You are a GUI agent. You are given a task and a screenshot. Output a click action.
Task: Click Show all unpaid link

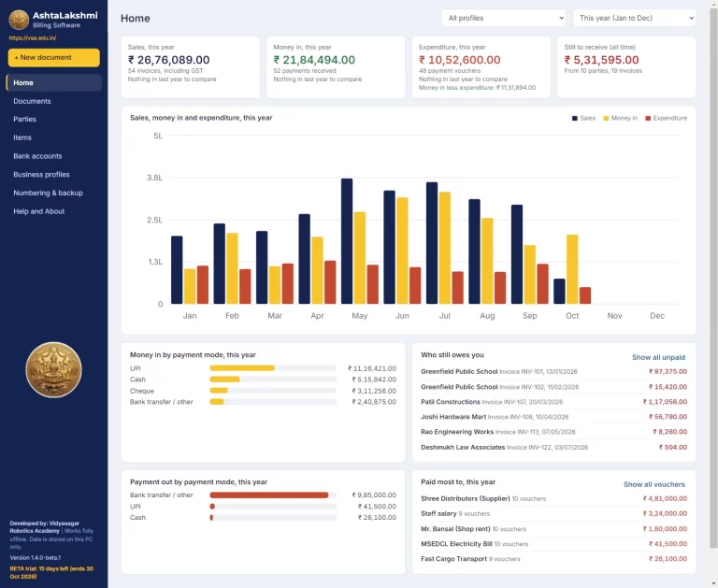[658, 357]
